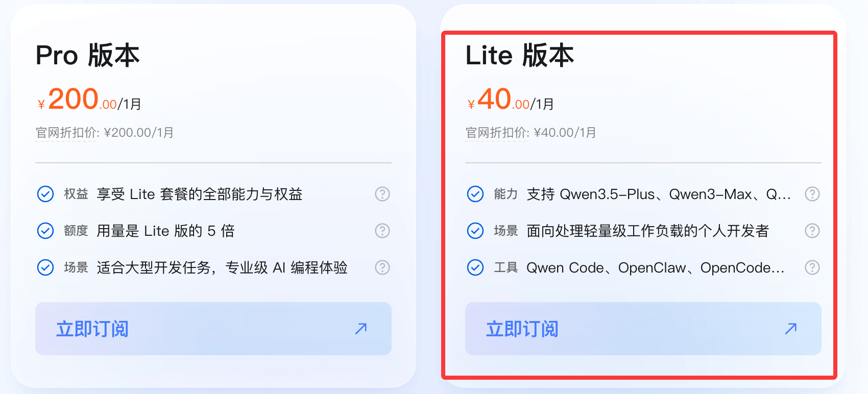868x394 pixels.
Task: Click Pro 官网折扣价 underlined label
Action: coord(67,133)
